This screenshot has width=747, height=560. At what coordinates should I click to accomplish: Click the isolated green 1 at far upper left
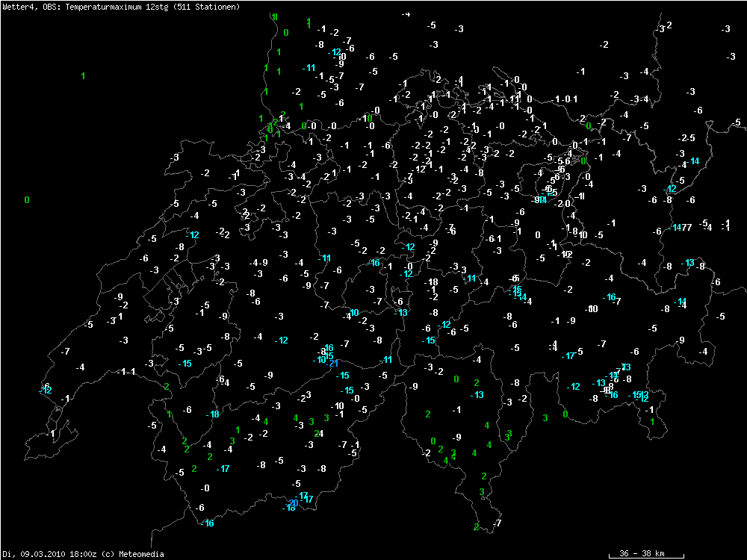(x=83, y=75)
